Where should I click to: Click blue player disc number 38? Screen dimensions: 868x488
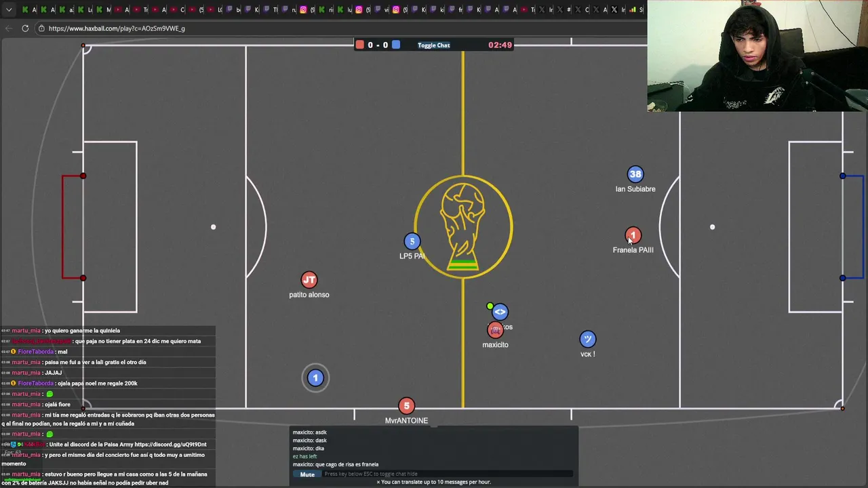(x=635, y=174)
